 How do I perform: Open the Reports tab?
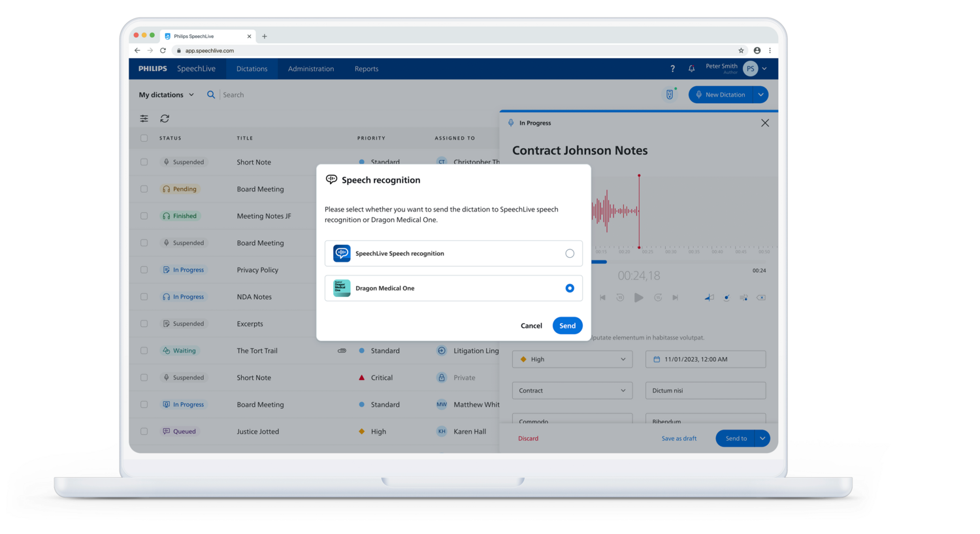(367, 69)
